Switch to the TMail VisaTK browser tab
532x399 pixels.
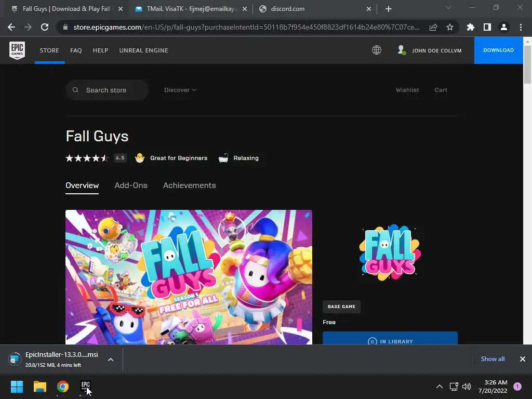pos(191,9)
